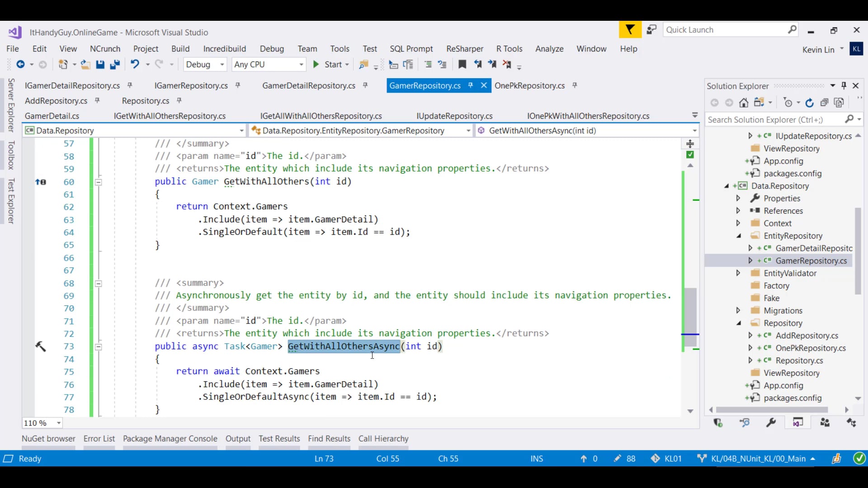Open Solution Explorer Properties wrench icon
The height and width of the screenshot is (488, 868).
(771, 422)
